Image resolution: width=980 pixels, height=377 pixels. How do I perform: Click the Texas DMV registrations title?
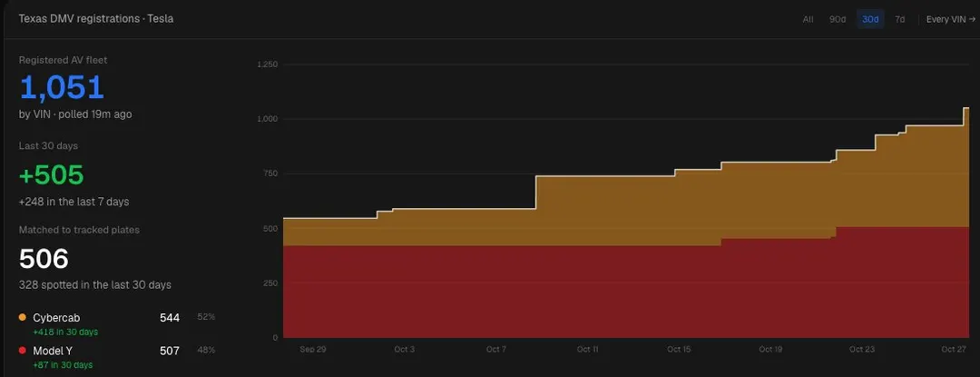tap(96, 19)
